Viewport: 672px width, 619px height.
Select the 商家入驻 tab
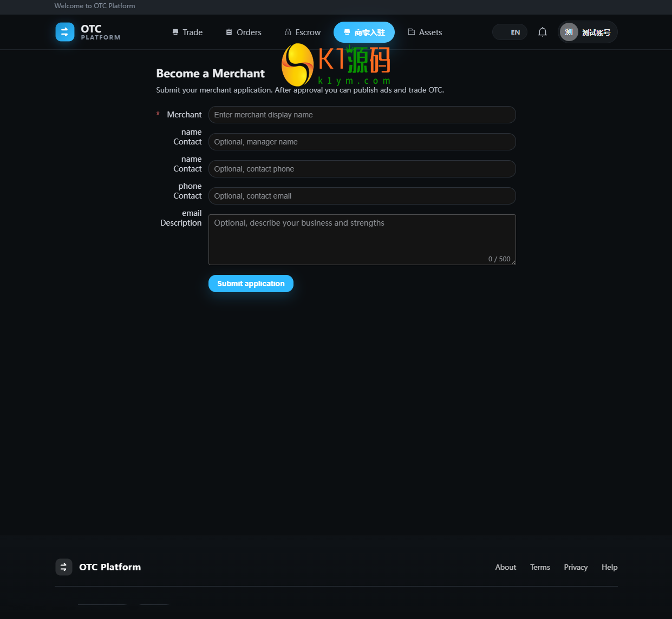coord(364,32)
